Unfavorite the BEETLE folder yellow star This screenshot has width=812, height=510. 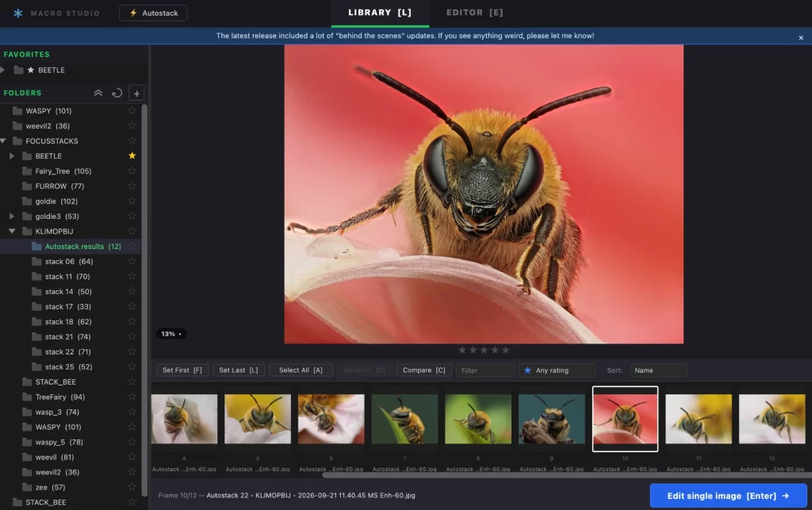[132, 155]
